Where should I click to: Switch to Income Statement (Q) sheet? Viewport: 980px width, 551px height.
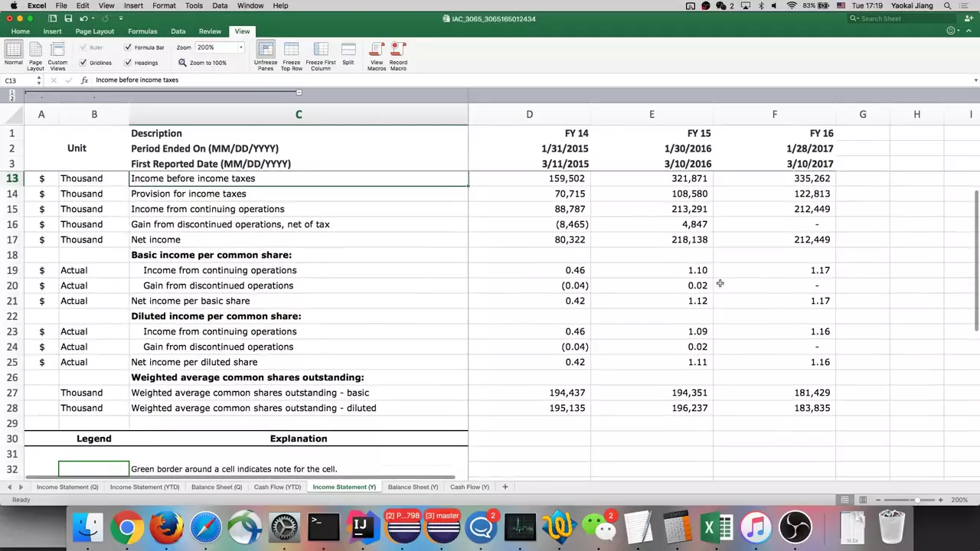pos(67,487)
